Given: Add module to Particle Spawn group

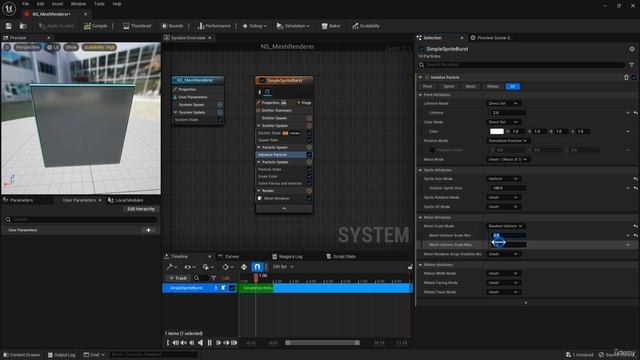Looking at the screenshot, I should pos(309,147).
